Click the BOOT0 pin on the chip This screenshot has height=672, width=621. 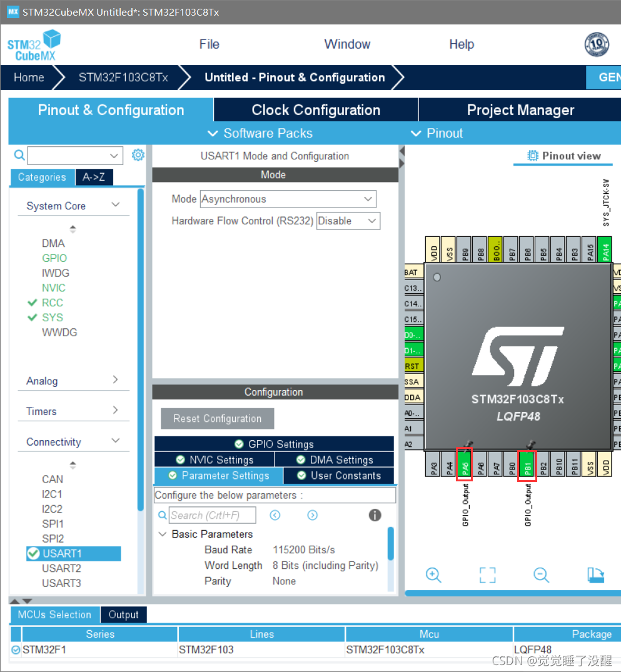pos(495,249)
